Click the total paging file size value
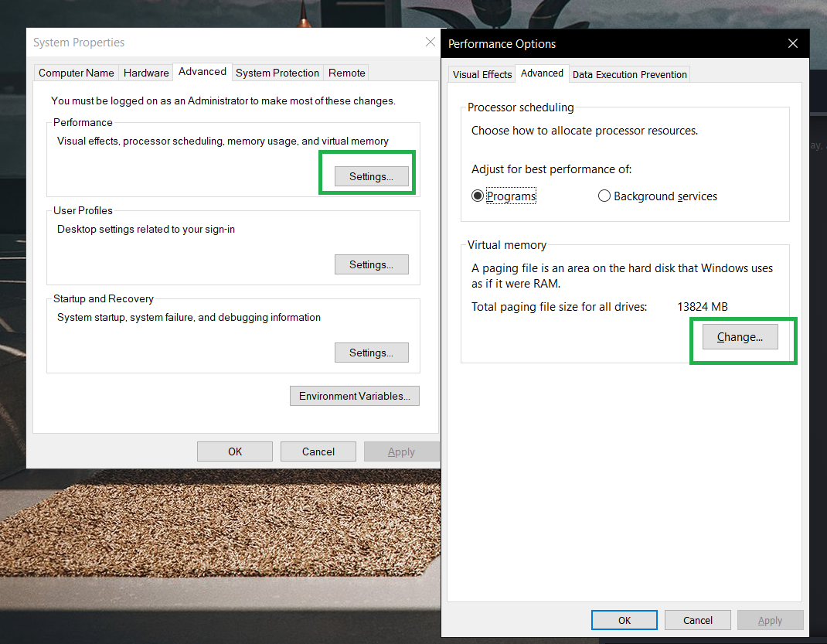827x644 pixels. [702, 306]
